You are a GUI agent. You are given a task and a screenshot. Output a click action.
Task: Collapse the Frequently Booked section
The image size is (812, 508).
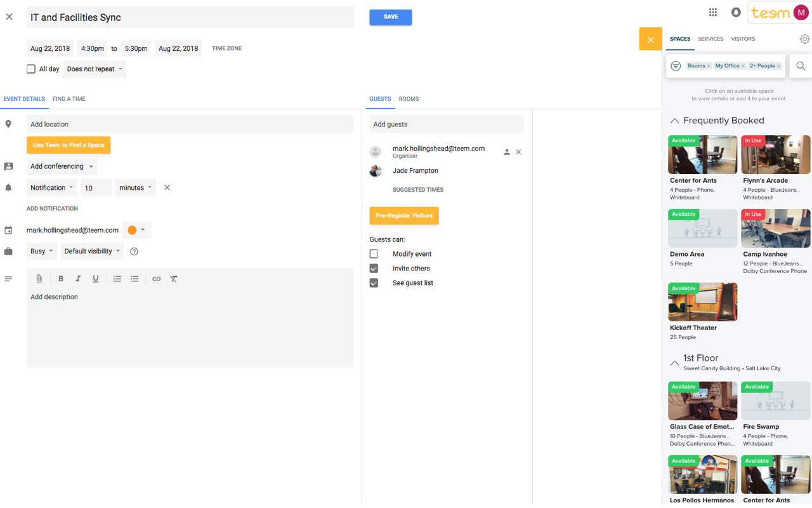(x=674, y=121)
